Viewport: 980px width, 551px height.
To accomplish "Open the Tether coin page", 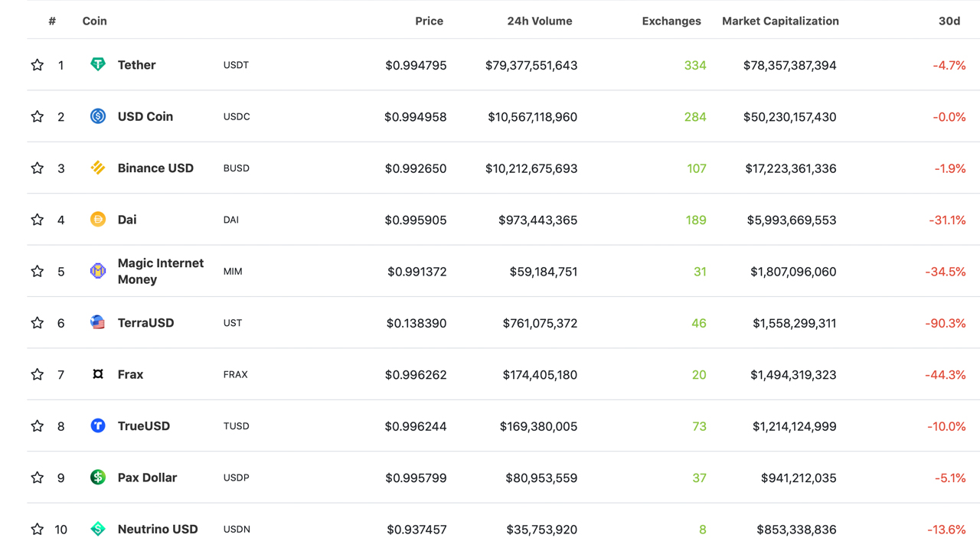I will [x=136, y=65].
